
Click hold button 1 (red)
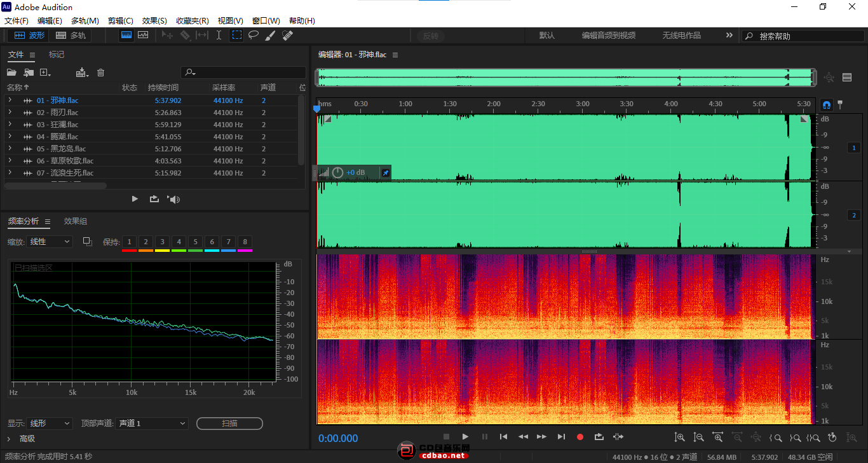(x=129, y=242)
